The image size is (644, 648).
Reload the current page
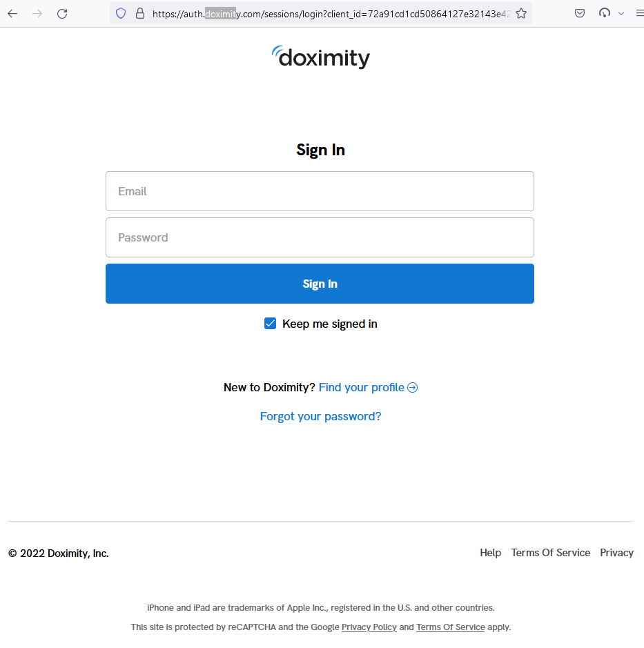(61, 12)
